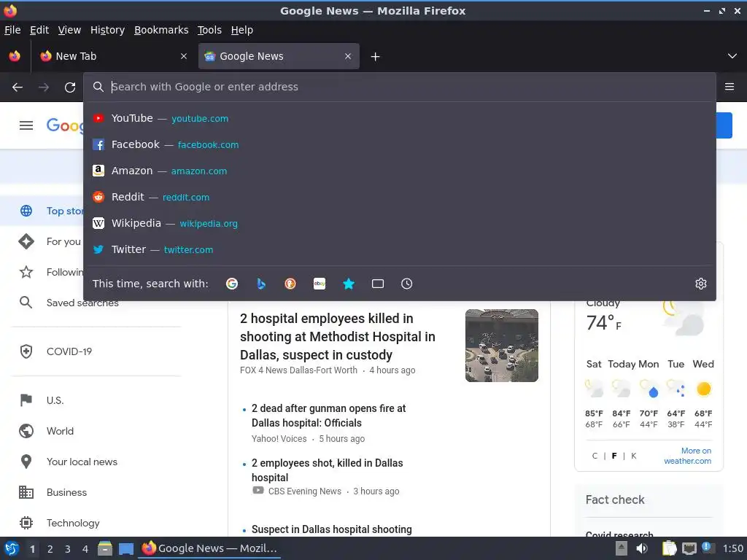Open the History menu
747x560 pixels.
108,30
